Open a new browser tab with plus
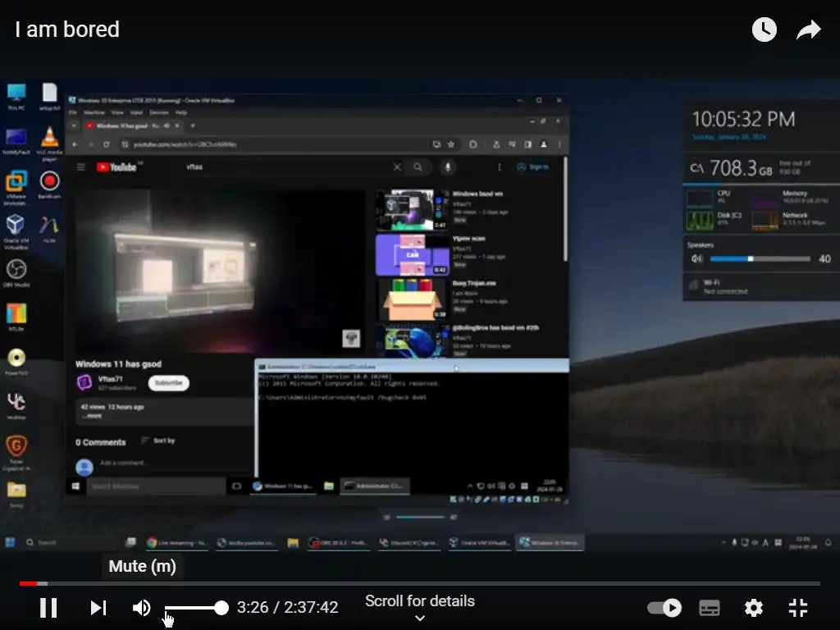The height and width of the screenshot is (630, 840). (x=193, y=126)
